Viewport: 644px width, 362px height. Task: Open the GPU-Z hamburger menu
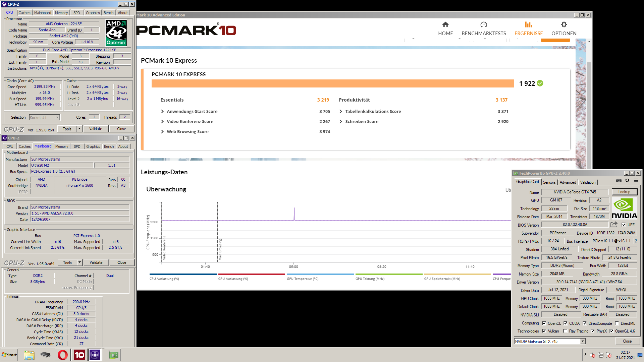click(636, 180)
